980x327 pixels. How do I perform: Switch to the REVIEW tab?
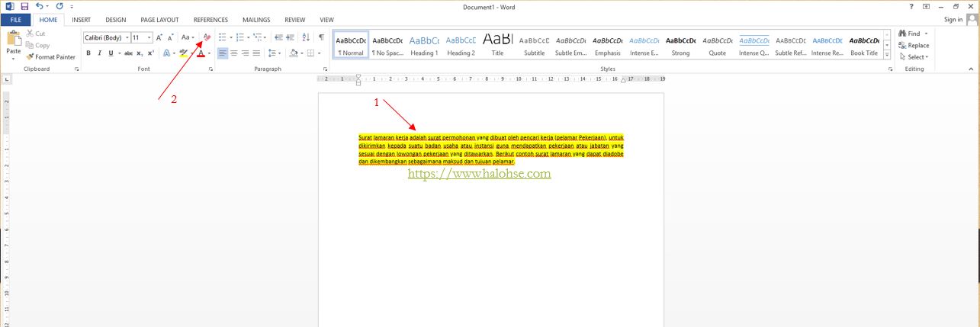tap(294, 20)
